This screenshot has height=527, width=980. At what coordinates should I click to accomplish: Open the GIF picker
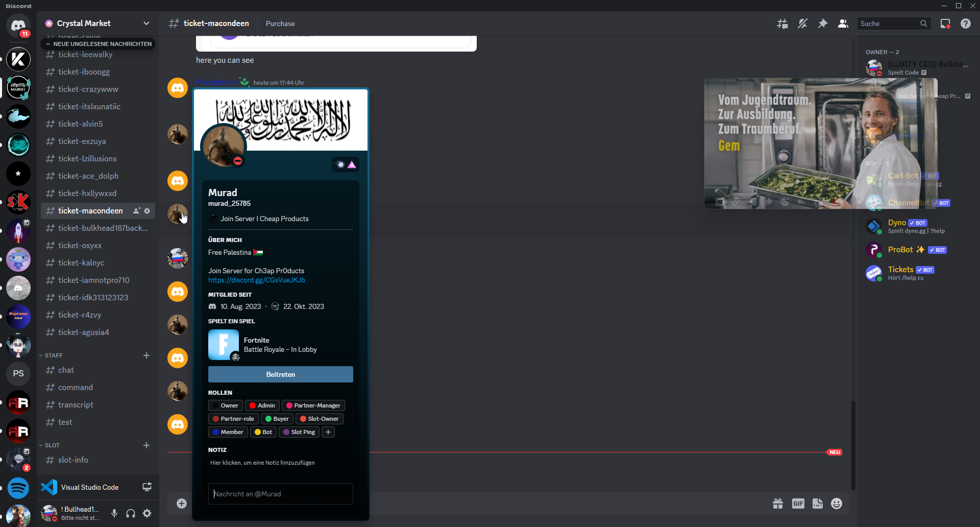(x=798, y=504)
